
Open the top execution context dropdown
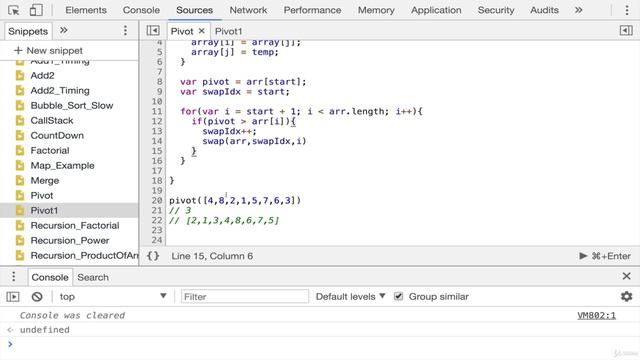[113, 297]
